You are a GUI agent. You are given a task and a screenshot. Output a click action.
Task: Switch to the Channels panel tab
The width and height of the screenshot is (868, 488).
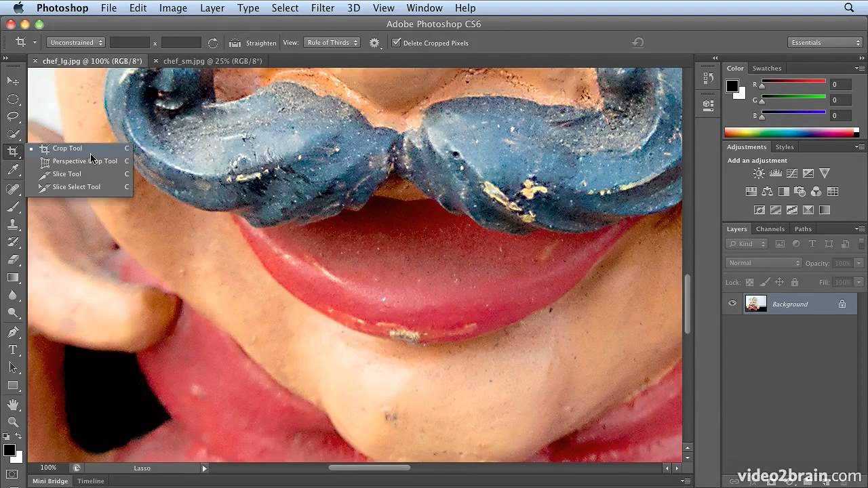point(770,229)
